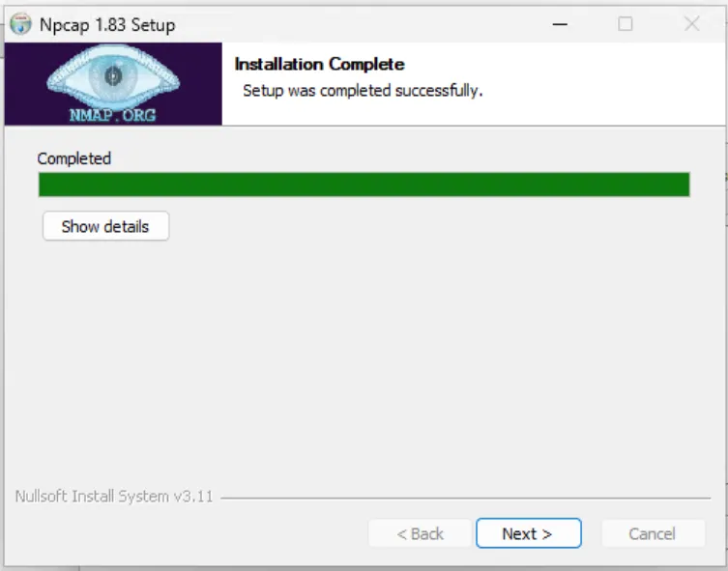Click the greyed-out X close button
728x571 pixels.
point(692,23)
